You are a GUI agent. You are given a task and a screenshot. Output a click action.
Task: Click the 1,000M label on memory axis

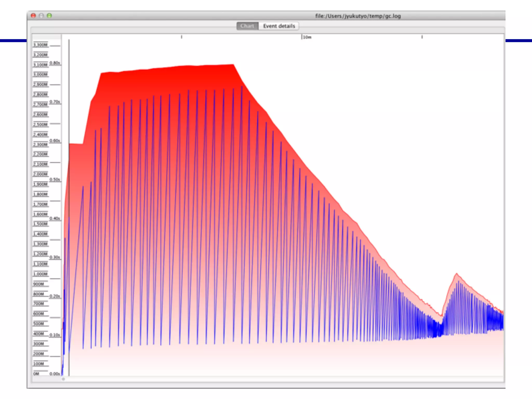tap(40, 274)
